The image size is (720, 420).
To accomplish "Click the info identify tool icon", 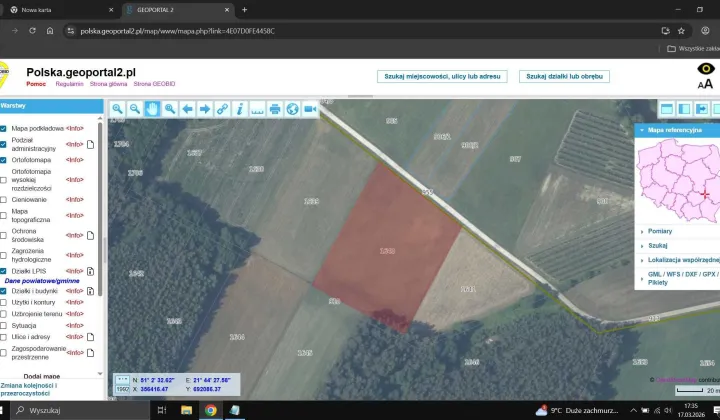I will coord(240,109).
